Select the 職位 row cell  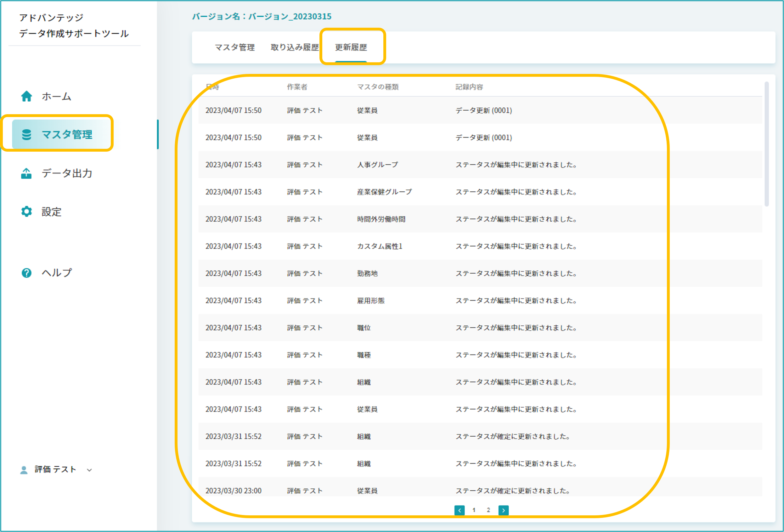point(364,328)
